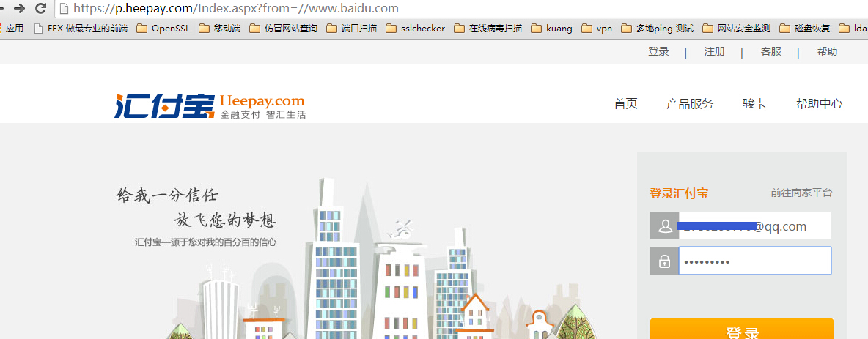Viewport: 868px width, 339px height.
Task: Click the 客服 link in top bar
Action: click(771, 52)
